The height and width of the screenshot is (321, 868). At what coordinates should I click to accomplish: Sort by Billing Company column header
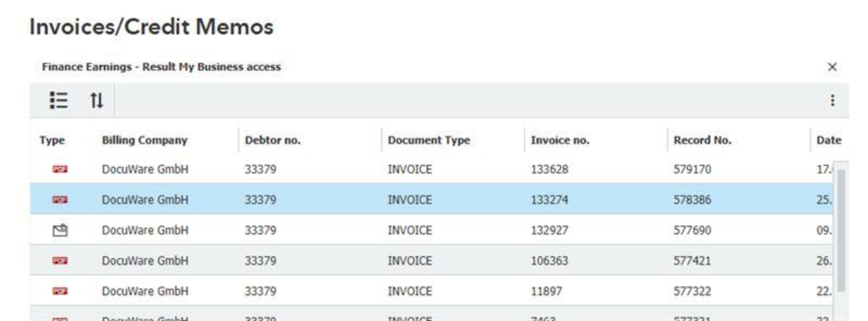tap(145, 140)
